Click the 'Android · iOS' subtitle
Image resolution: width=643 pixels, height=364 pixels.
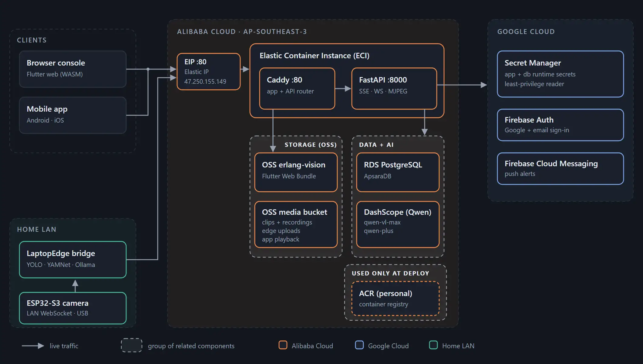coord(45,120)
